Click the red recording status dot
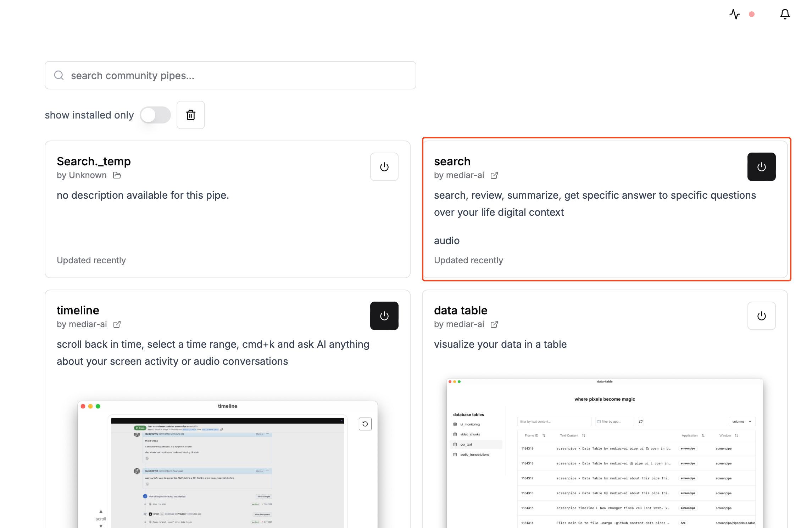Screen dimensions: 812x528 (x=752, y=14)
